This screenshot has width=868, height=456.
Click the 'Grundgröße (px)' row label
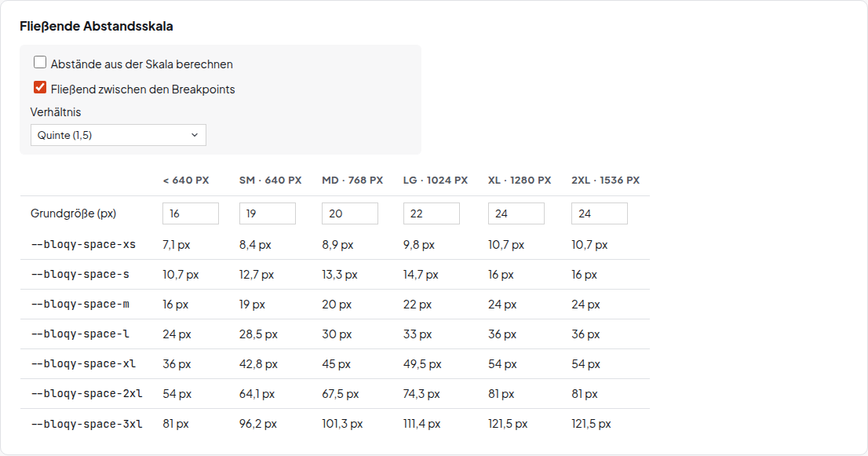pos(74,213)
